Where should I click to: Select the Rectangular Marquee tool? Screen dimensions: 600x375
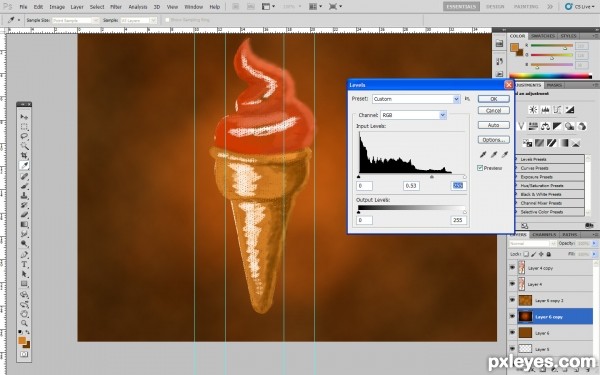(x=24, y=127)
